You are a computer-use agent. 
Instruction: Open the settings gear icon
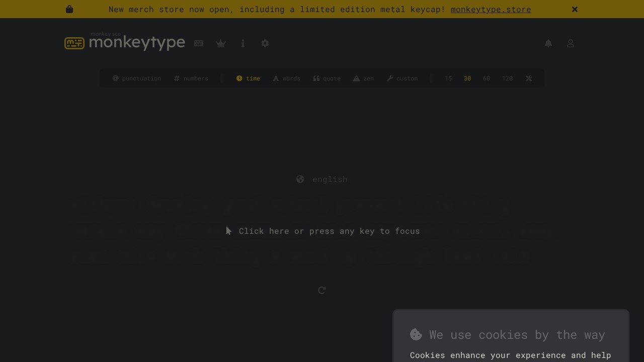tap(265, 43)
